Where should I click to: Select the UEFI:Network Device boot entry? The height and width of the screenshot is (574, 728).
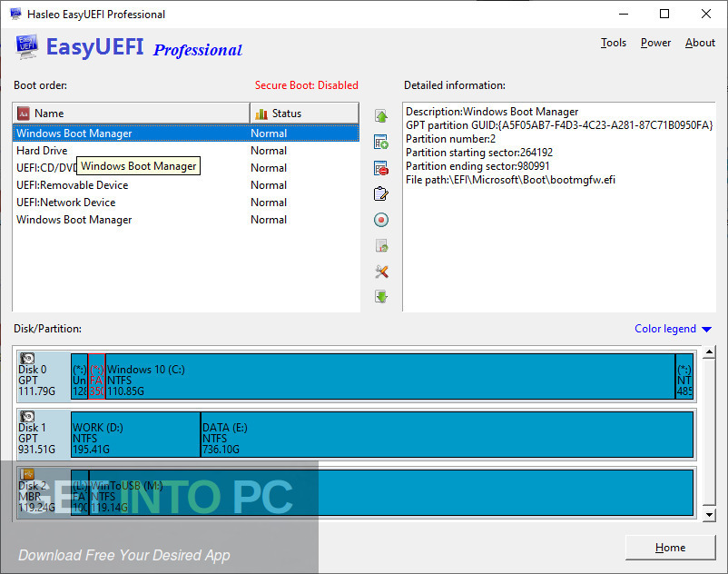186,203
